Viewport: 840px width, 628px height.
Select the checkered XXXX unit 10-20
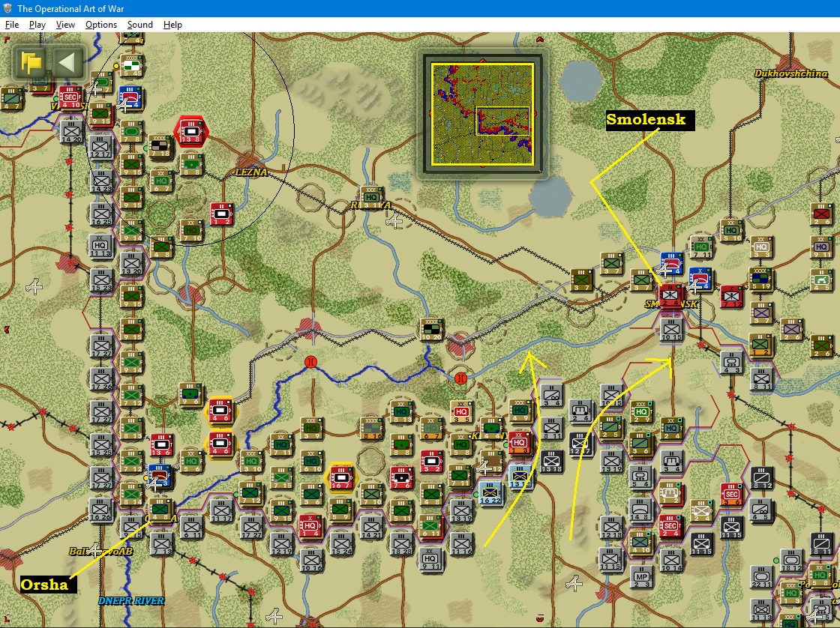(x=431, y=329)
